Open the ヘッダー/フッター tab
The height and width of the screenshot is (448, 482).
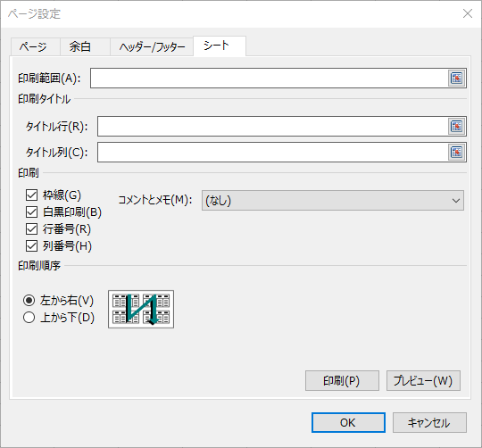[x=152, y=46]
